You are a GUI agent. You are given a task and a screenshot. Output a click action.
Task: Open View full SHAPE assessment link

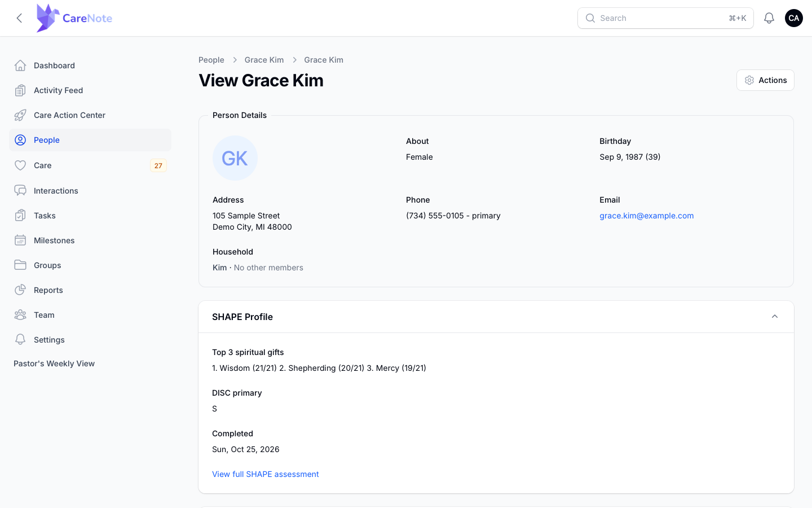pos(266,474)
